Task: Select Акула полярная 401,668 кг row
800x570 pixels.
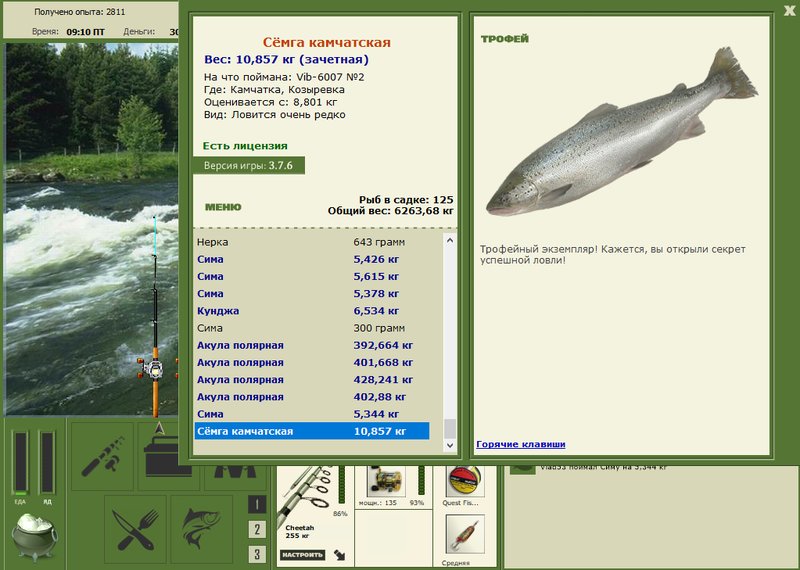Action: (x=312, y=362)
